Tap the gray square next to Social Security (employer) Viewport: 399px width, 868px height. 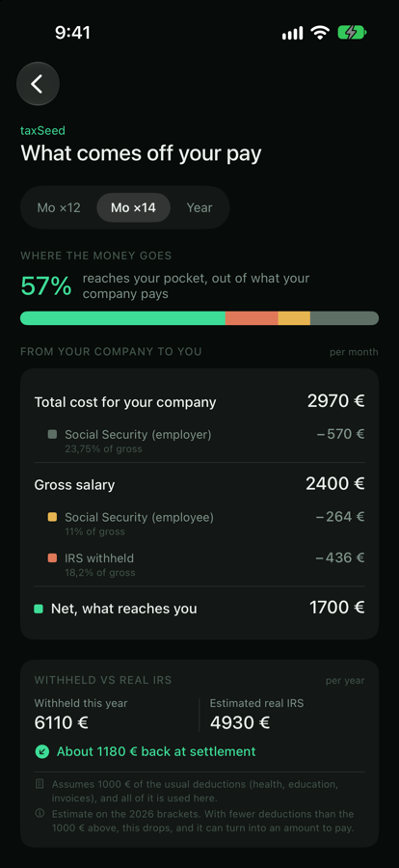(x=52, y=435)
